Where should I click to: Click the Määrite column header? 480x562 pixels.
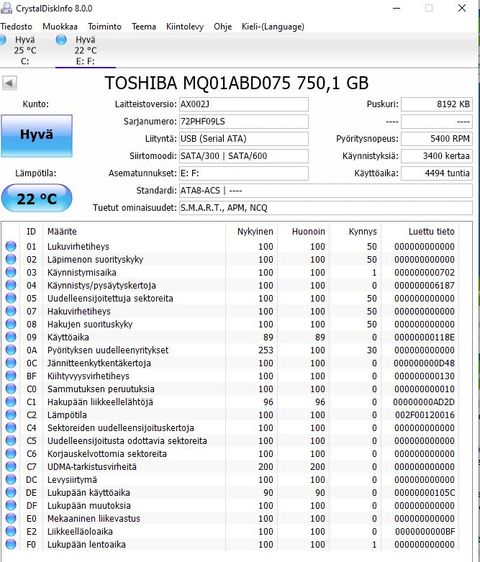tap(62, 232)
